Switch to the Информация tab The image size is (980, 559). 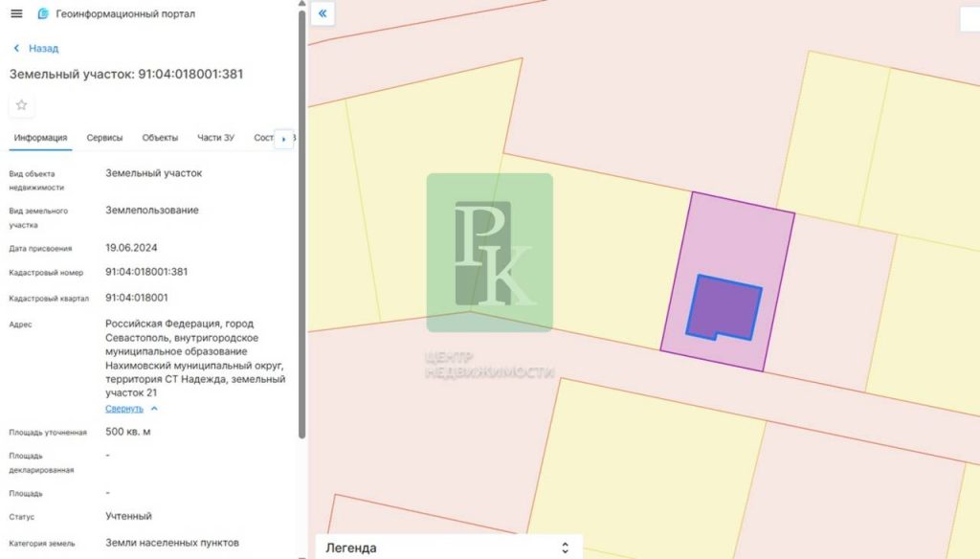click(40, 138)
